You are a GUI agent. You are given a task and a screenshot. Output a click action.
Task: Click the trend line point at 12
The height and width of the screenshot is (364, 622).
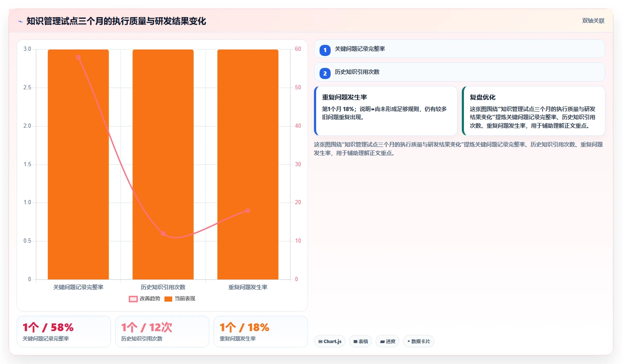(x=163, y=233)
